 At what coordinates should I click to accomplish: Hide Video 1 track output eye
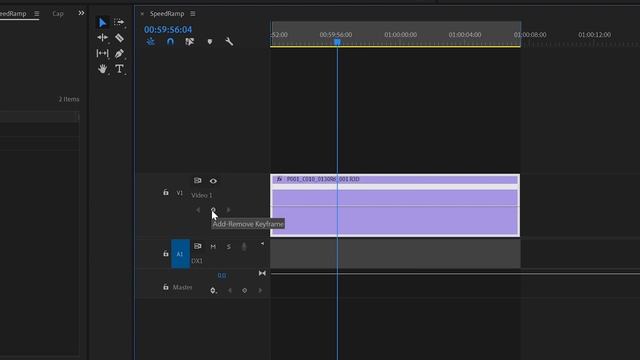213,181
